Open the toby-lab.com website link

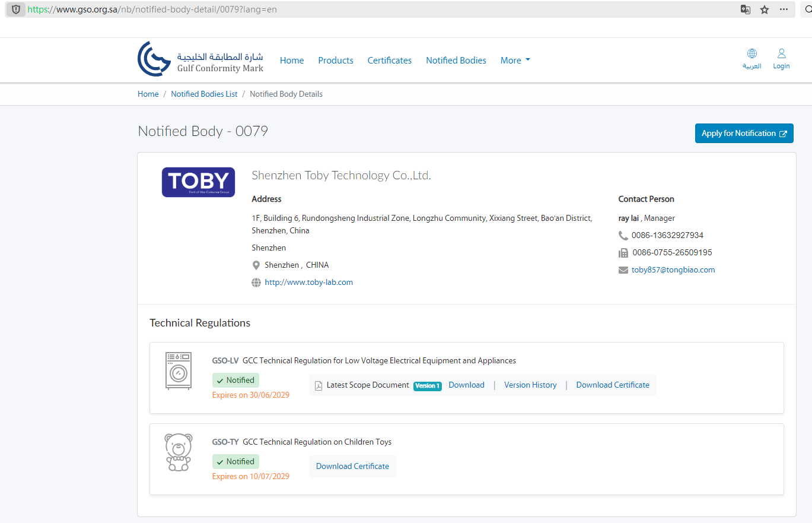tap(308, 283)
